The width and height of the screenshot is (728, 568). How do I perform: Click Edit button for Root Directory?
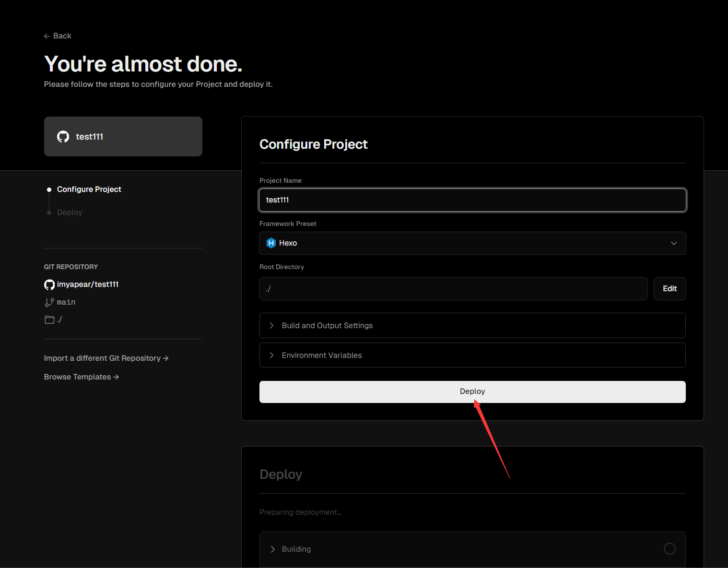pyautogui.click(x=669, y=289)
